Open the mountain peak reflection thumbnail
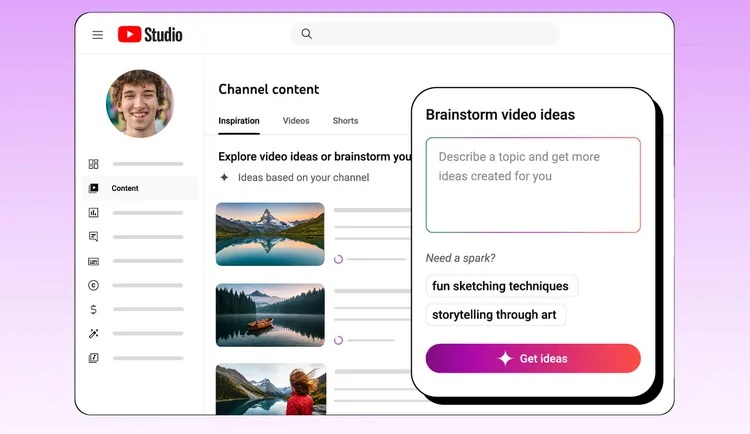This screenshot has height=434, width=750. point(270,234)
